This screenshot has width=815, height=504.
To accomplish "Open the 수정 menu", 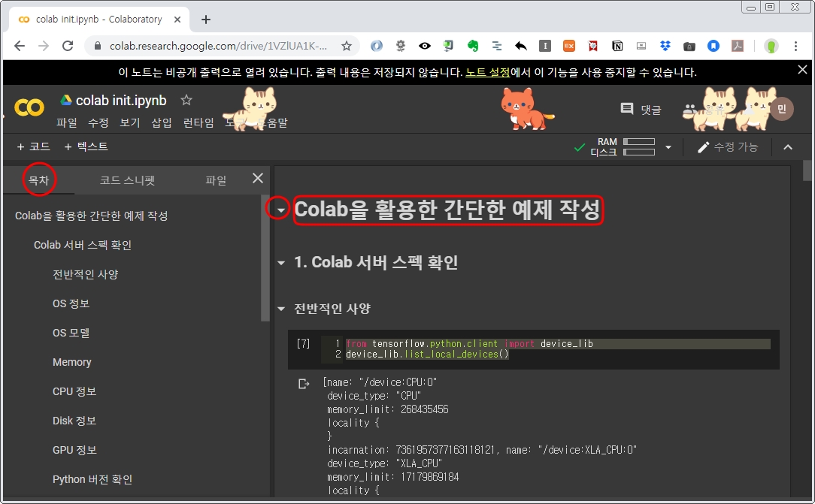I will point(98,122).
